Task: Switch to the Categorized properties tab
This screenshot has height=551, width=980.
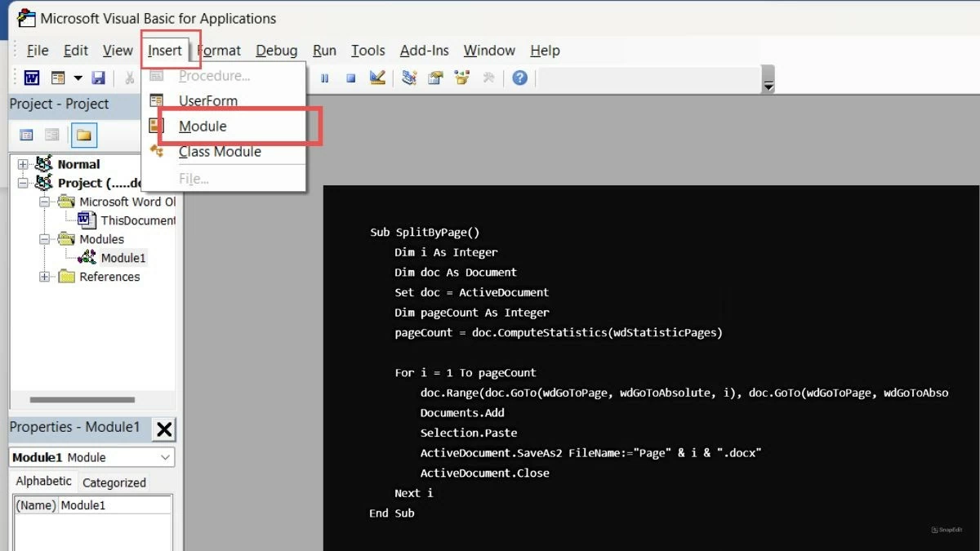Action: tap(114, 482)
